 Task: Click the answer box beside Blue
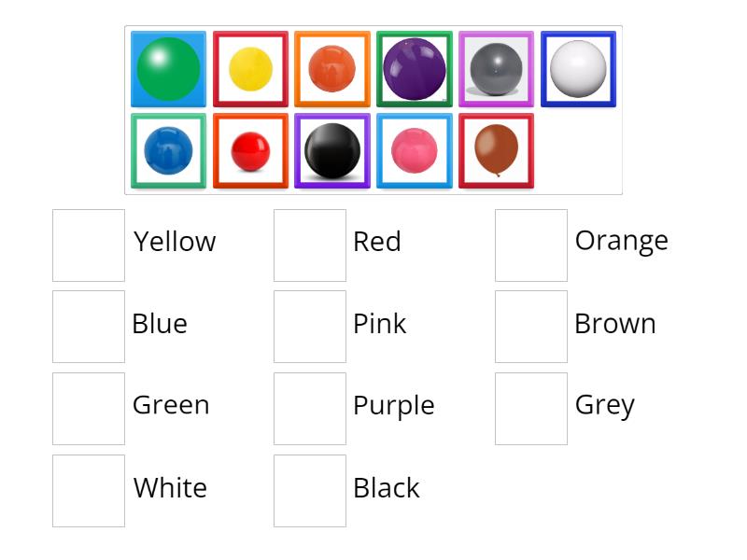pyautogui.click(x=89, y=325)
